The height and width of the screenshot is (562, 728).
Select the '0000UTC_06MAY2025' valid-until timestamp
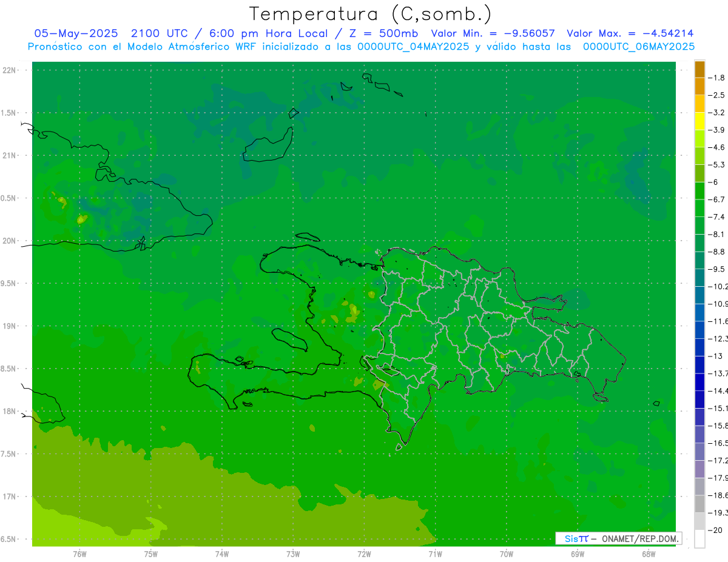(639, 47)
